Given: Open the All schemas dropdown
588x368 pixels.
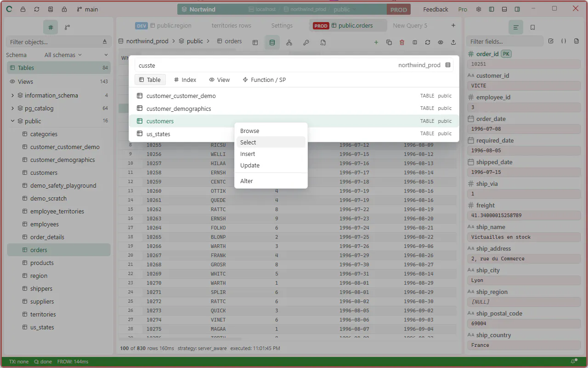Looking at the screenshot, I should pos(63,55).
